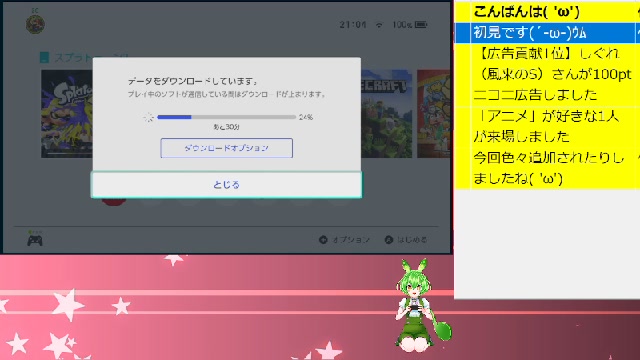Screen dimensions: 640x360
Task: Open the Mario game tile on the right
Action: (x=433, y=114)
